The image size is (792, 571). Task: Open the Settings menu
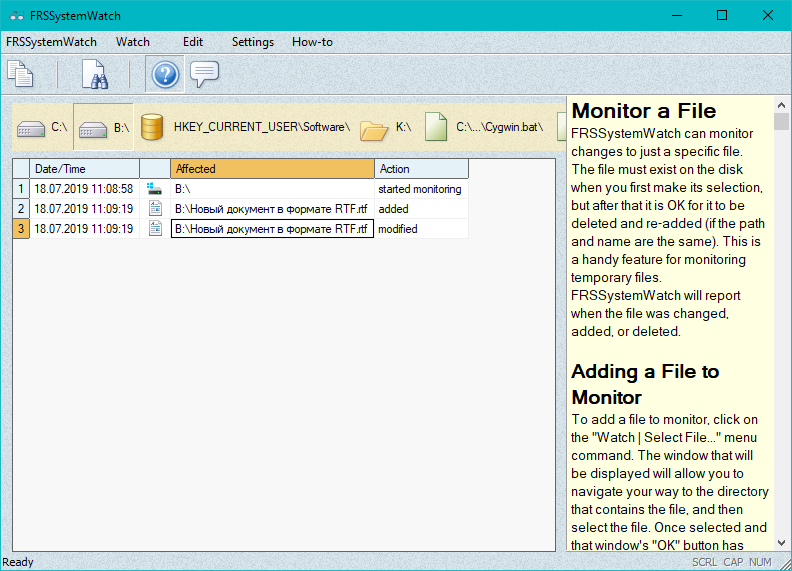click(x=253, y=42)
